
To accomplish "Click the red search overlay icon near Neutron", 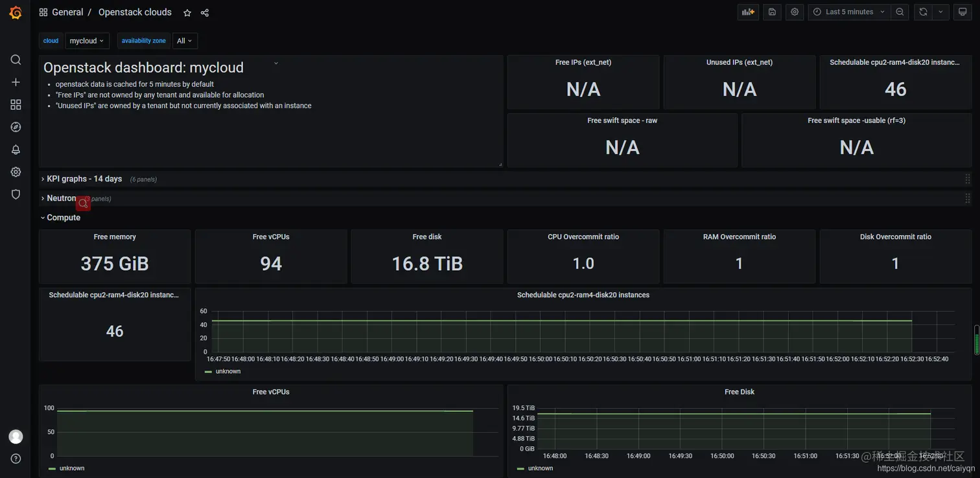I will coord(83,203).
